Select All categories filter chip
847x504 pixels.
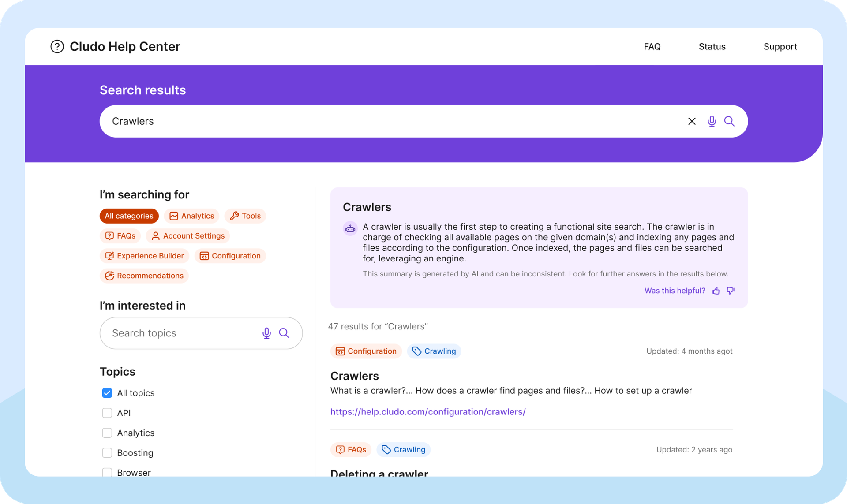[x=129, y=216]
